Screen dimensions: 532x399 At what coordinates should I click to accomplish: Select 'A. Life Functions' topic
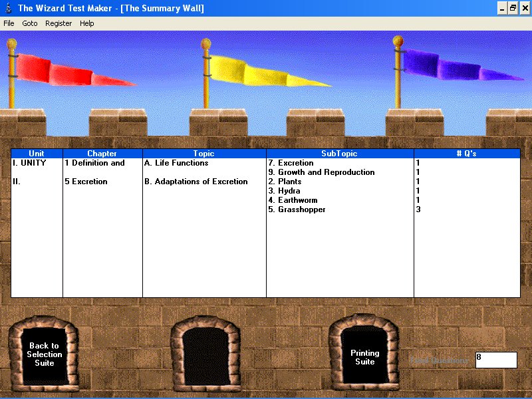[x=176, y=163]
